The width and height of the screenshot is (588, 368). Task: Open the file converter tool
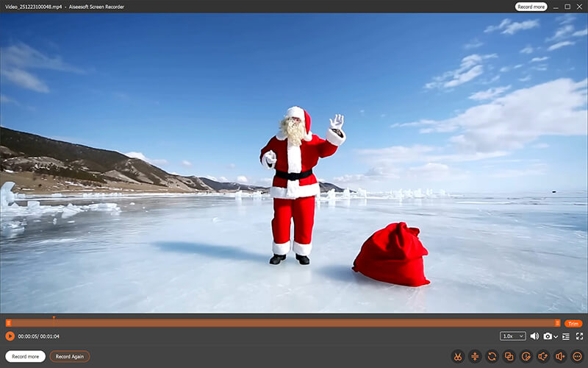(x=492, y=356)
